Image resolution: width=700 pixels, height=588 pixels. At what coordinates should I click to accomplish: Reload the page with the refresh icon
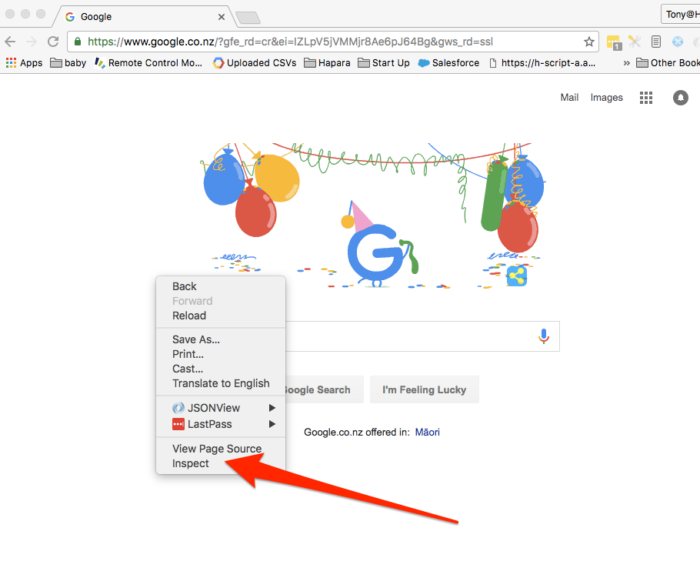53,42
